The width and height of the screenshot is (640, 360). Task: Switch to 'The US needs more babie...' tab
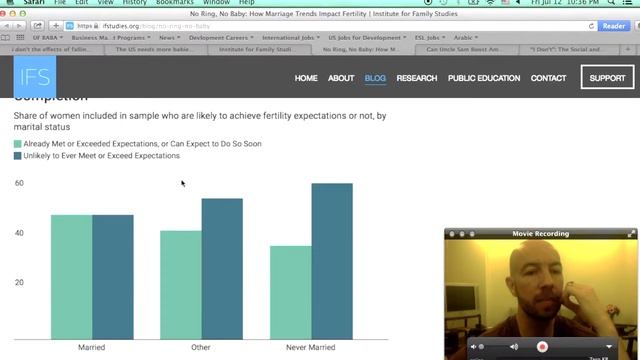tap(156, 49)
